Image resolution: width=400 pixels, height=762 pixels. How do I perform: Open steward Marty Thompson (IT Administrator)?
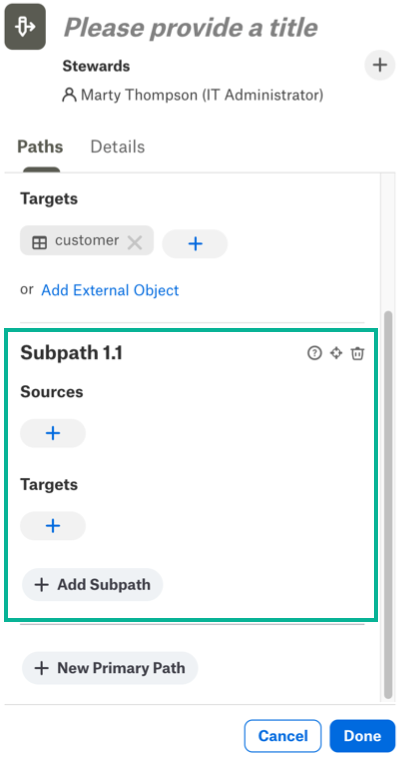point(193,94)
